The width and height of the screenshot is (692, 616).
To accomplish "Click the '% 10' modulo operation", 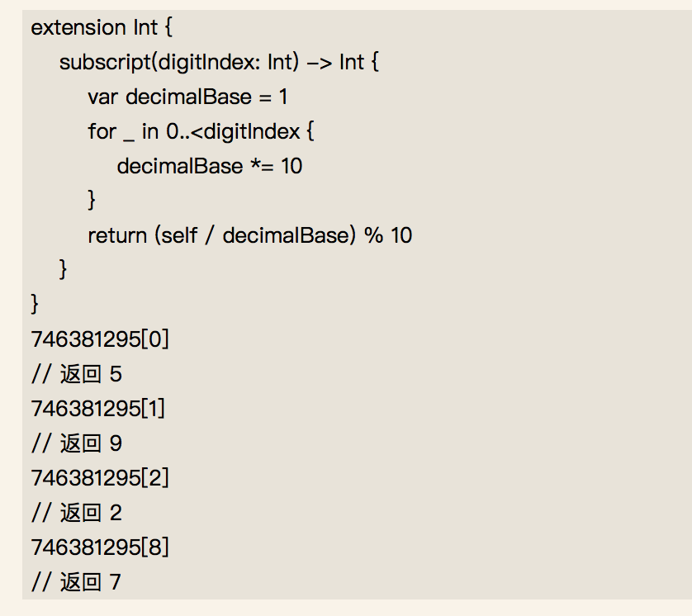I will 388,235.
